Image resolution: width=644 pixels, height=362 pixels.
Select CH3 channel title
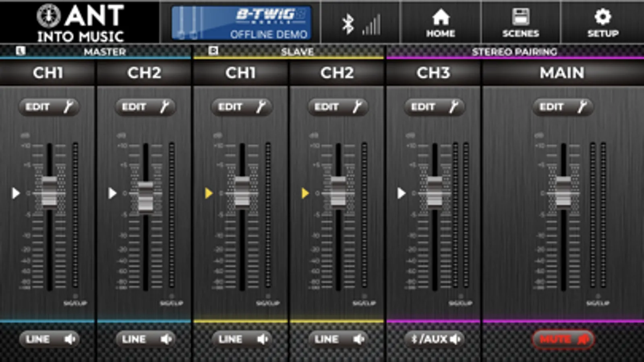click(433, 73)
